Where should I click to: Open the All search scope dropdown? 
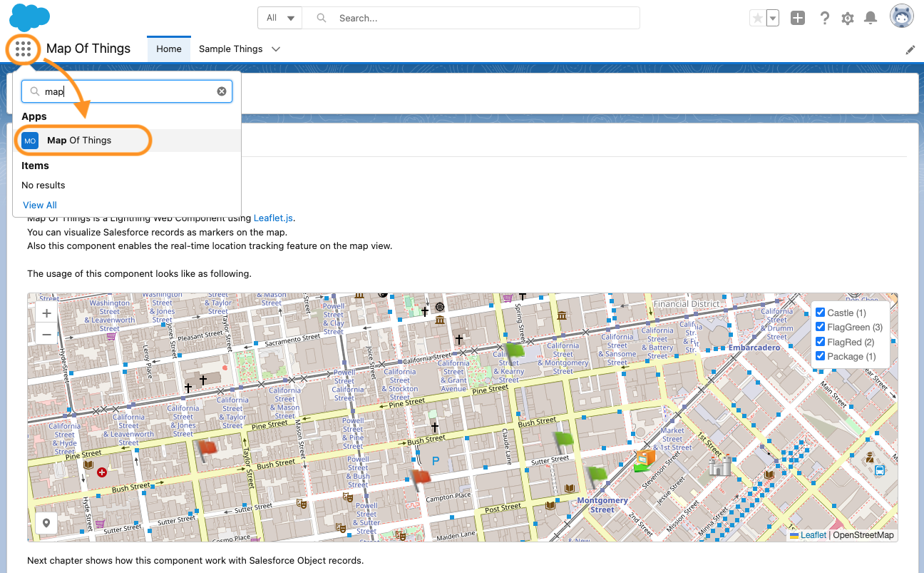point(280,18)
